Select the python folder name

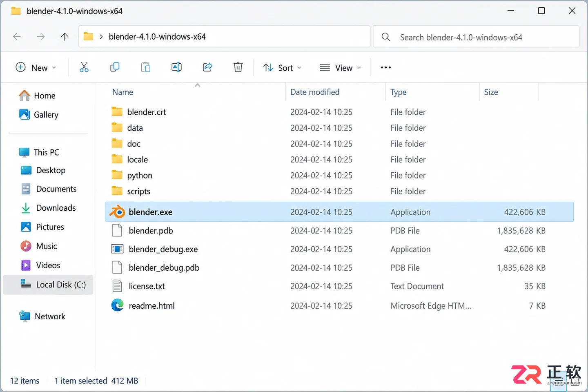point(140,176)
